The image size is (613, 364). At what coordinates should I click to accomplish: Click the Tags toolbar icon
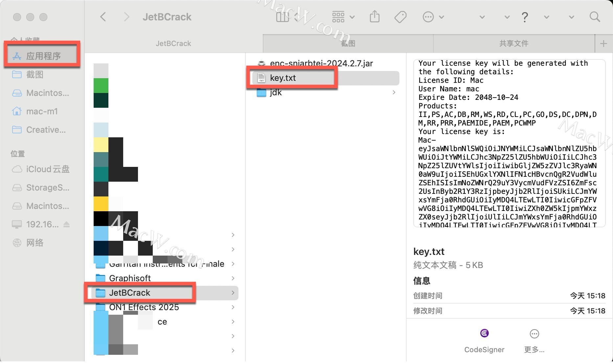400,17
